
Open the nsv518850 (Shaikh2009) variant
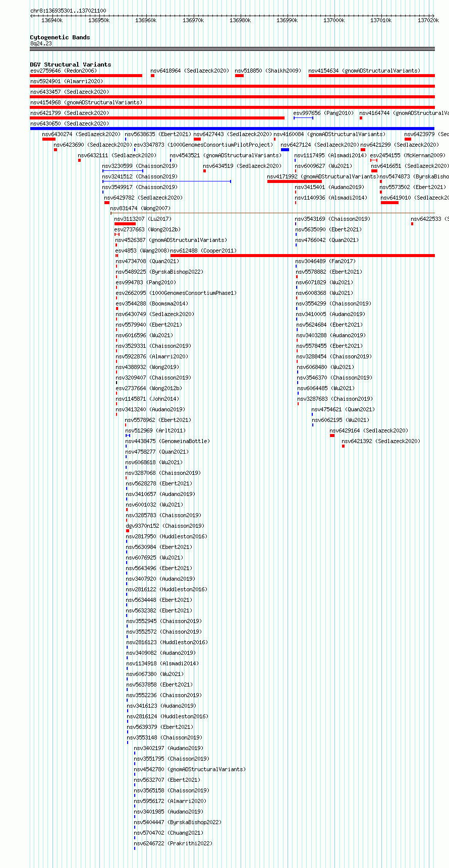(x=268, y=71)
